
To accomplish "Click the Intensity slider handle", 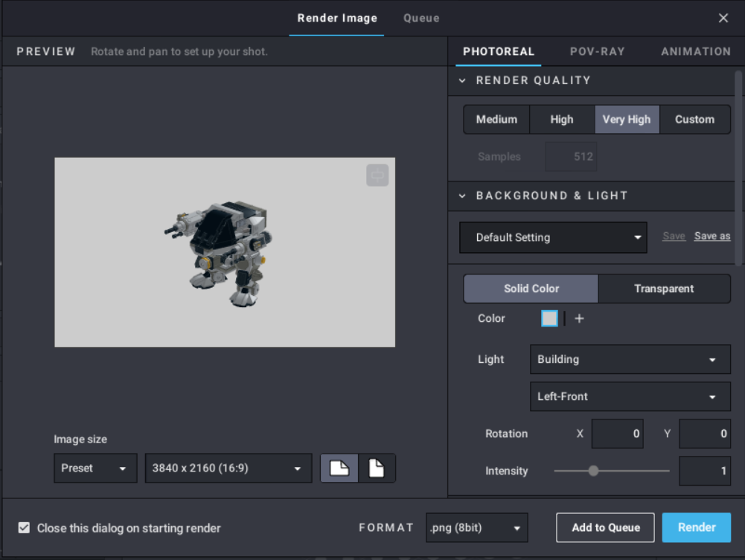I will tap(593, 471).
